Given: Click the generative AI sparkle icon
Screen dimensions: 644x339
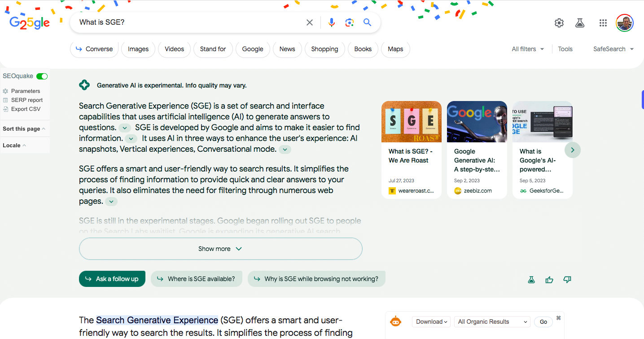Looking at the screenshot, I should coord(84,85).
